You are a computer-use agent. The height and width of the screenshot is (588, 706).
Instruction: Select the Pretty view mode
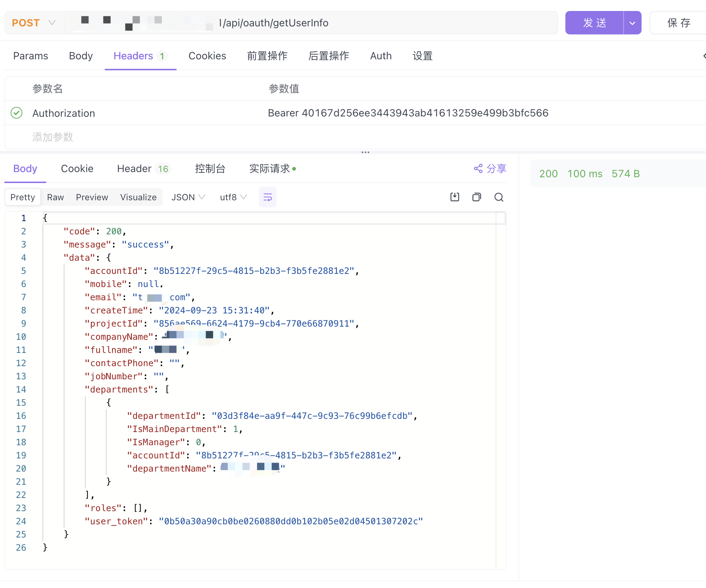click(x=23, y=197)
